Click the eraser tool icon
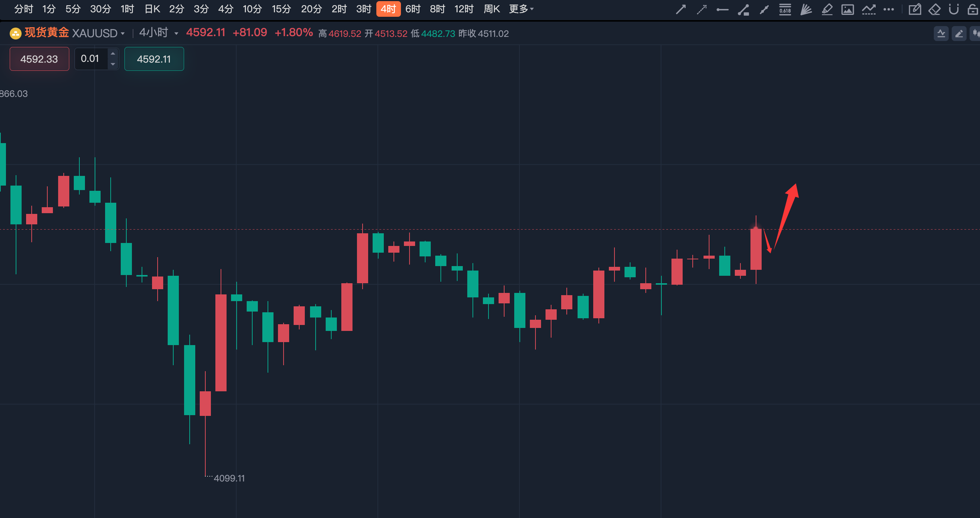The image size is (980, 518). coord(934,9)
